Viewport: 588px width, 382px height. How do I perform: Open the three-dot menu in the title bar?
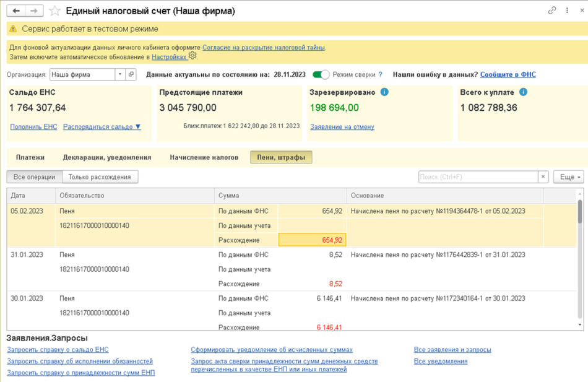[567, 11]
